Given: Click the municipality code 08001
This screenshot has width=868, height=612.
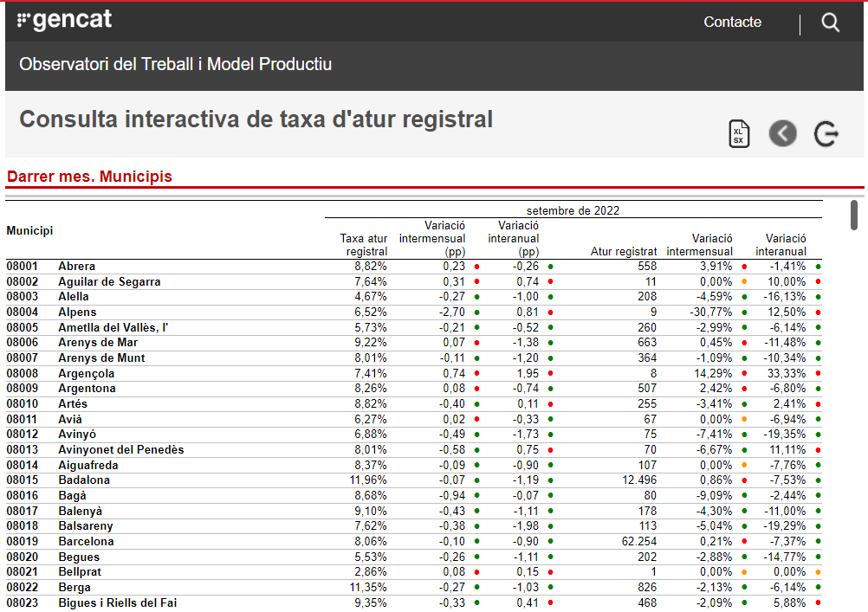Looking at the screenshot, I should 23,267.
